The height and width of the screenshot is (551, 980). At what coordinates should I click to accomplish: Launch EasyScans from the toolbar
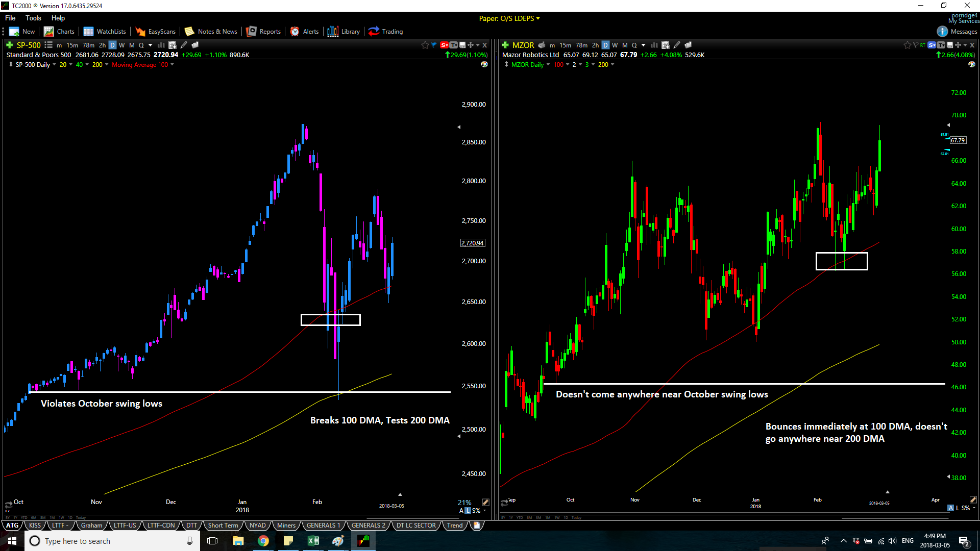click(x=156, y=32)
